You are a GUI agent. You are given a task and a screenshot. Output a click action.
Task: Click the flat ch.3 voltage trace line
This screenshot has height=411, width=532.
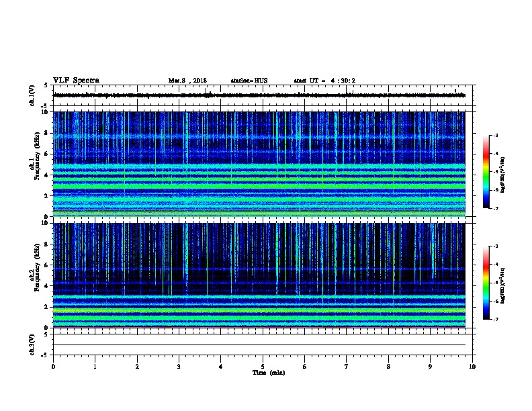[259, 345]
